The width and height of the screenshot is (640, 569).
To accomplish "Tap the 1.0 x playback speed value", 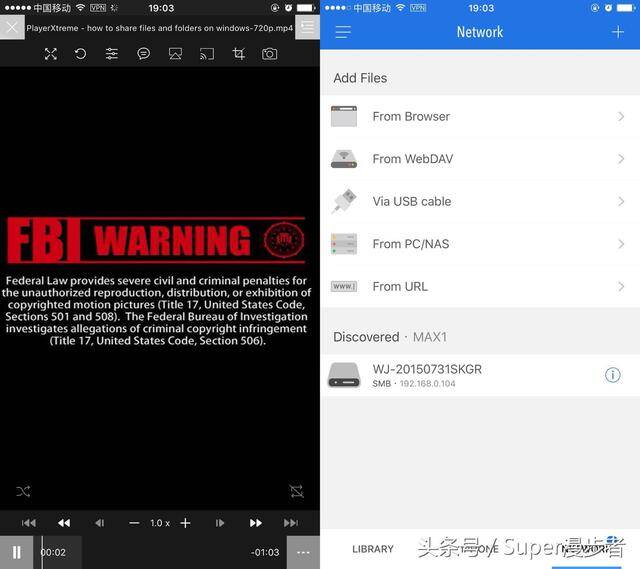I will (160, 523).
